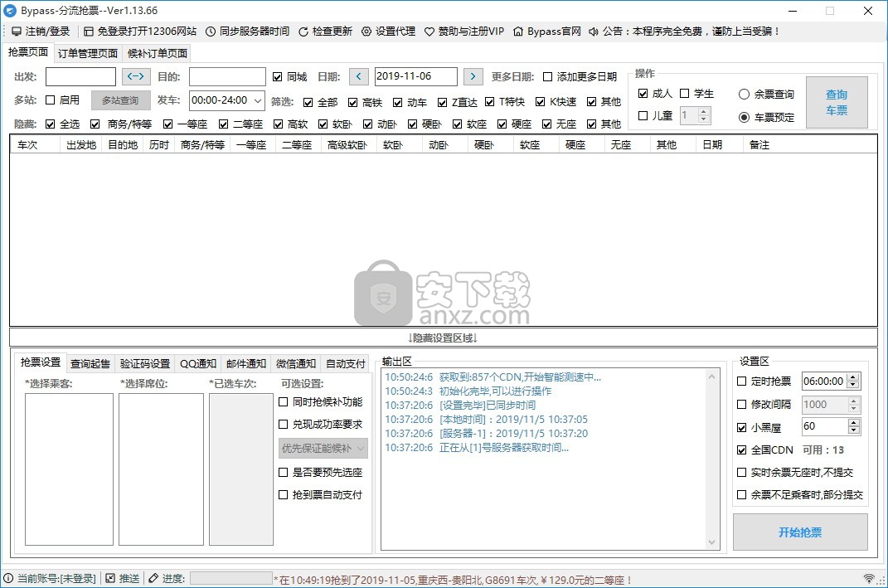Swap departure and destination stations
Viewport: 888px width, 588px height.
click(136, 76)
